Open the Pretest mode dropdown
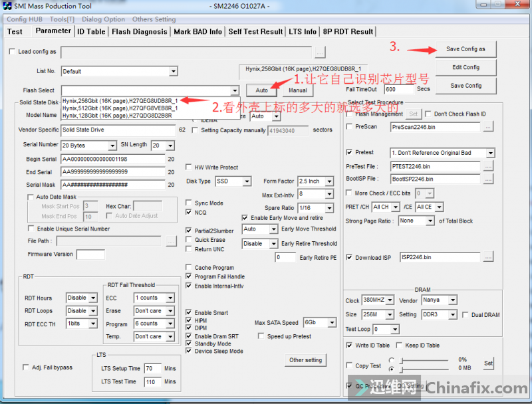The width and height of the screenshot is (532, 404). click(x=490, y=153)
